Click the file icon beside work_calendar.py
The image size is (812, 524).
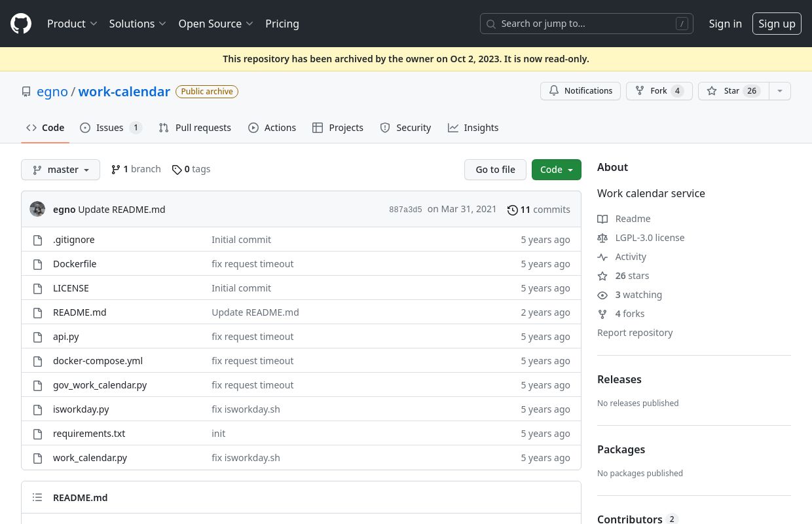tap(38, 458)
